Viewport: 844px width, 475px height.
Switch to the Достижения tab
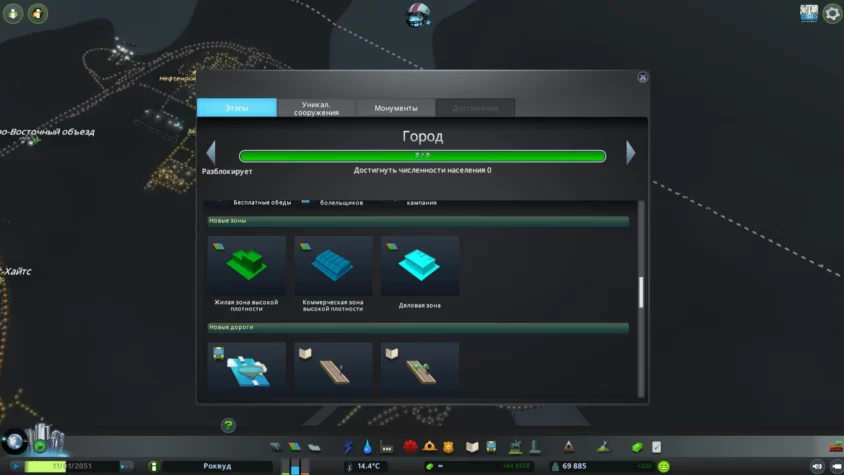(475, 108)
